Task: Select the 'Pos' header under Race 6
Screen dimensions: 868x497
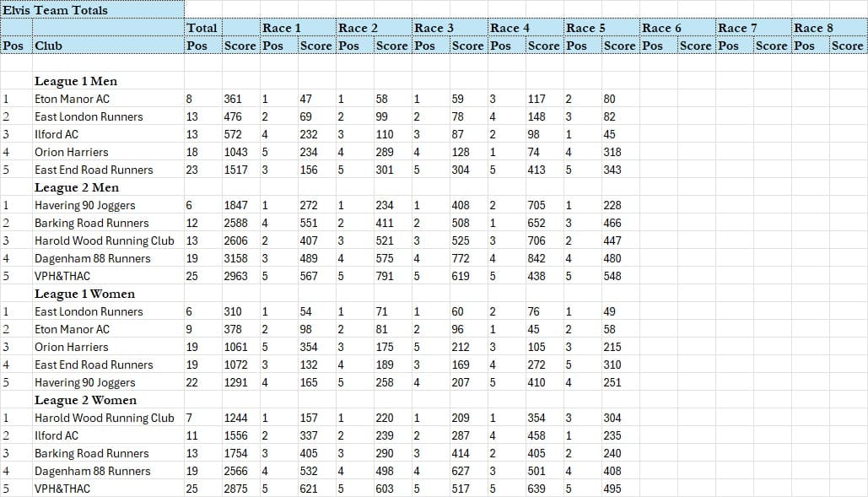Action: (x=658, y=46)
